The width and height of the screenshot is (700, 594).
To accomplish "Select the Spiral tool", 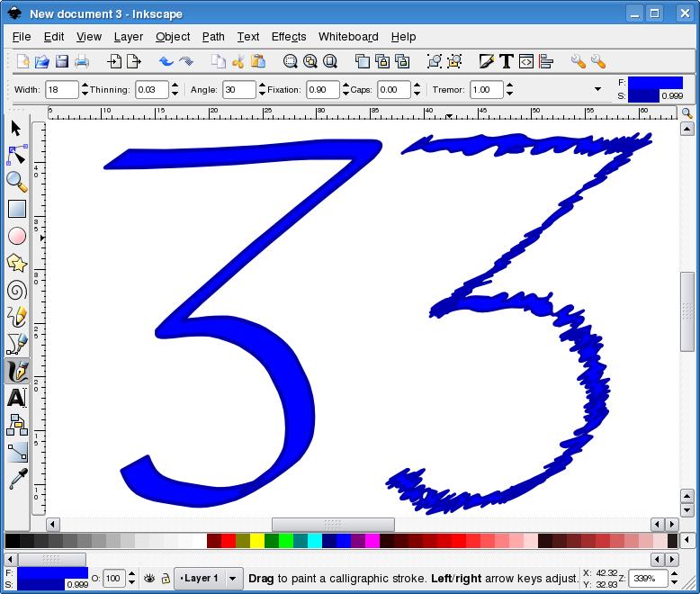I will click(17, 290).
